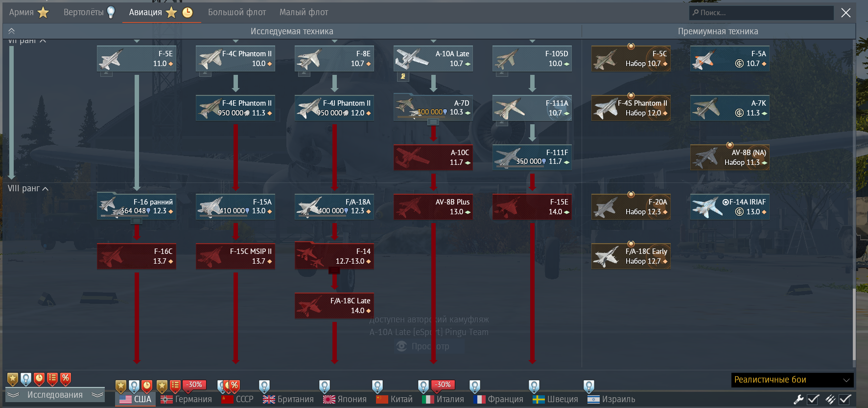The image size is (868, 408).
Task: Open the СССР nation tab
Action: (x=237, y=399)
